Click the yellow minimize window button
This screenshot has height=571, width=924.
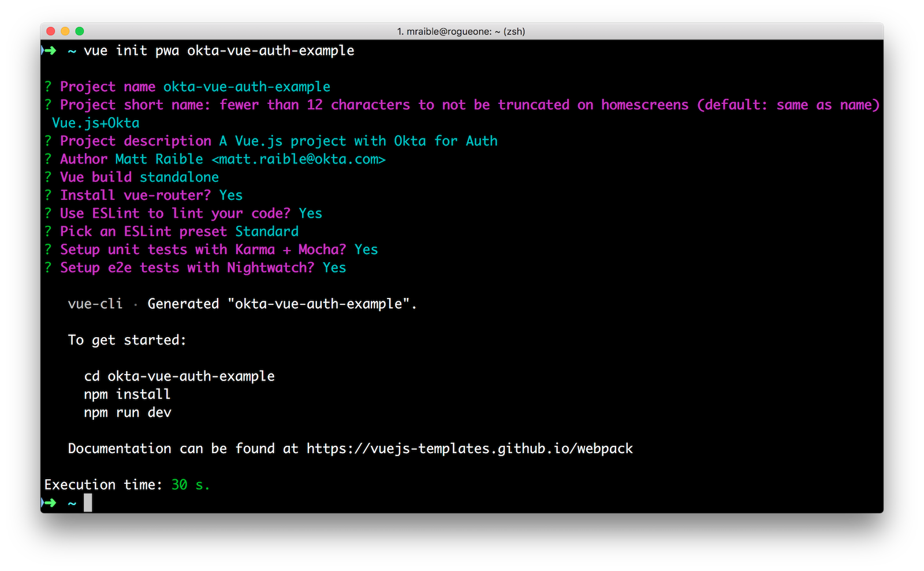click(65, 31)
